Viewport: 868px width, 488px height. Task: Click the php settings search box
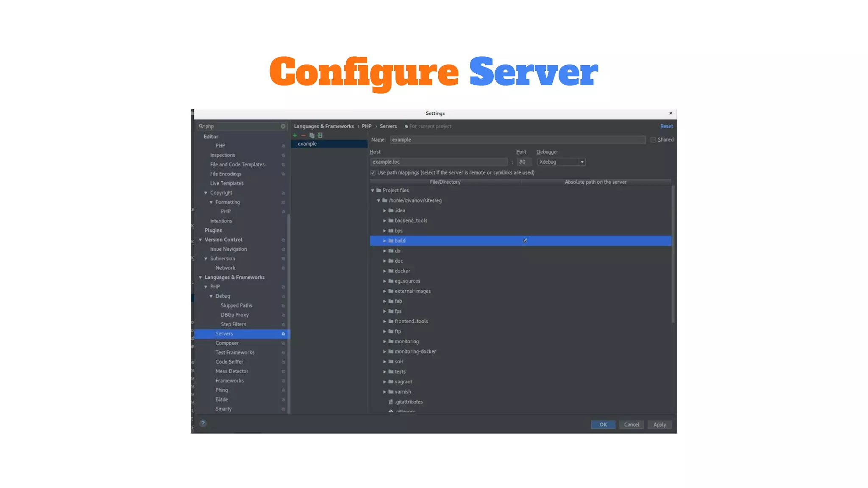click(242, 126)
